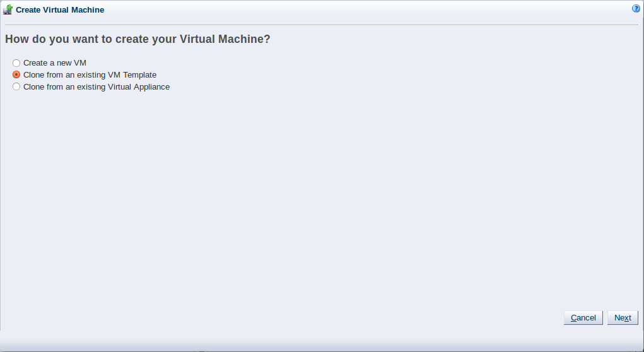Pick the Clone from existing Virtual Appliance radio

point(16,86)
